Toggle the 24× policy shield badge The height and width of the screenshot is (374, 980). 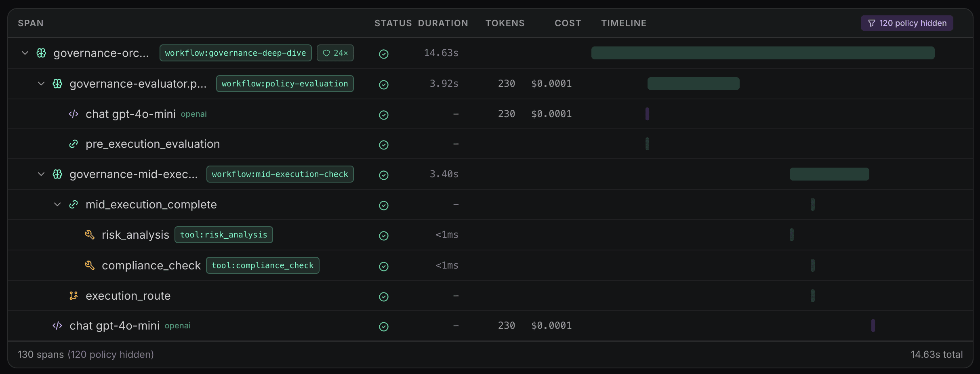pos(335,53)
